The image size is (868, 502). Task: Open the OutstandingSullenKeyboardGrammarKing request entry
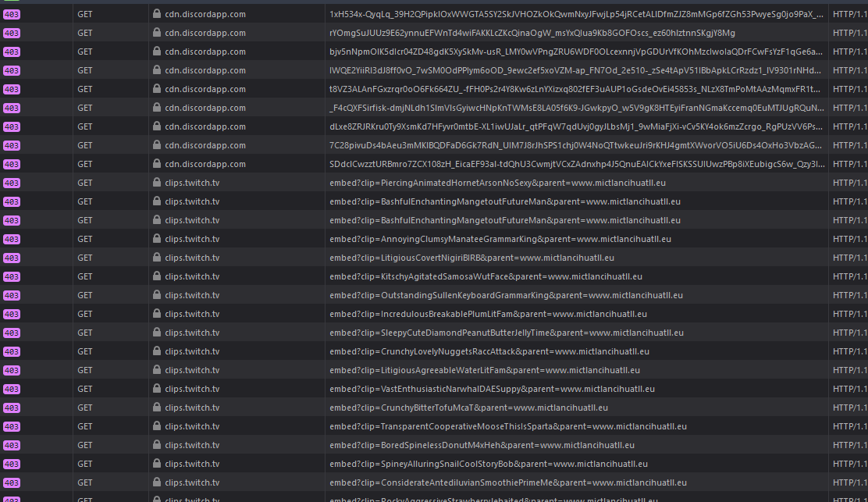click(x=506, y=295)
